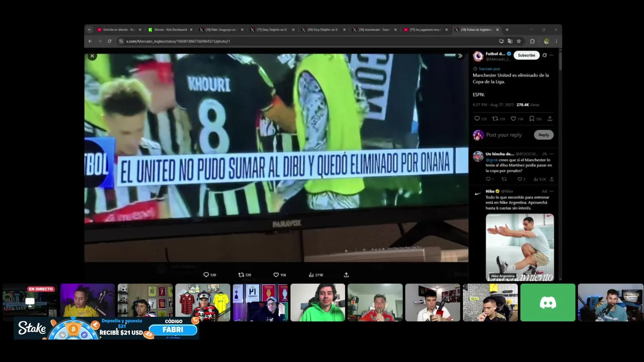Share the Un hincha comment
The width and height of the screenshot is (644, 362).
(x=551, y=179)
